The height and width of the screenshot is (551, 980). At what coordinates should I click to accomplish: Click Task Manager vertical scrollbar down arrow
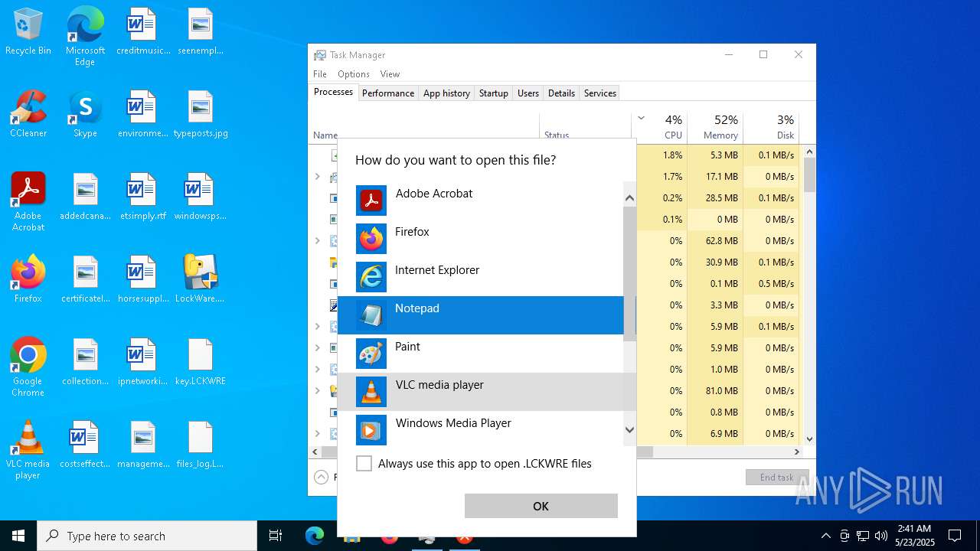click(809, 439)
